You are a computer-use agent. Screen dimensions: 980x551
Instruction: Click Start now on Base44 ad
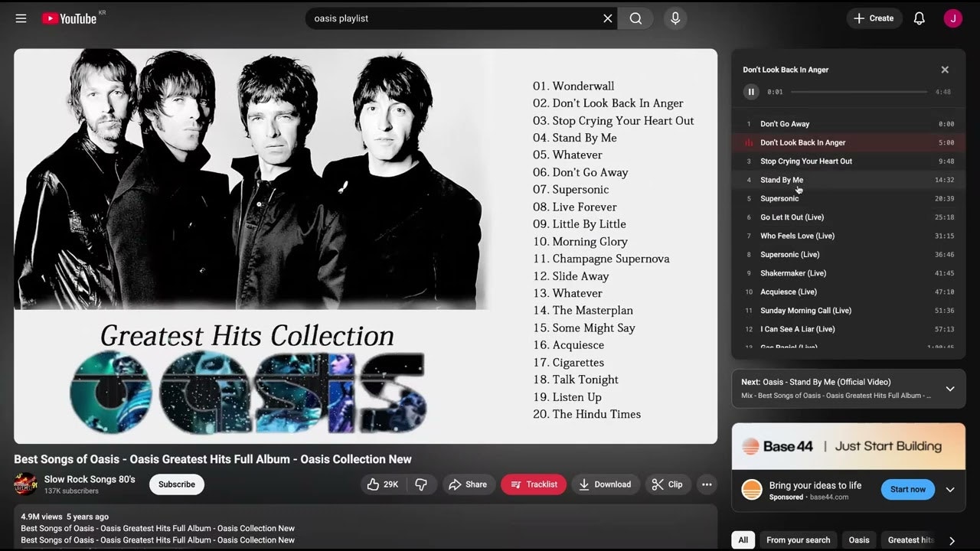(908, 490)
